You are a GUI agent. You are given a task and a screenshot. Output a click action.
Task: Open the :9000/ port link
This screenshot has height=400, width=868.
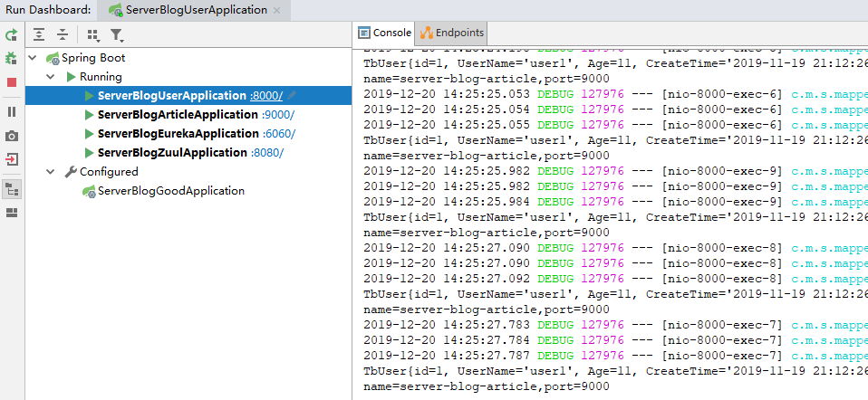click(x=278, y=115)
